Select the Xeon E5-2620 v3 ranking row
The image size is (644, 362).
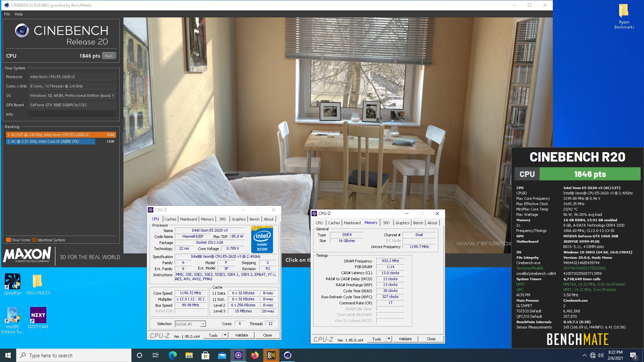pos(61,135)
